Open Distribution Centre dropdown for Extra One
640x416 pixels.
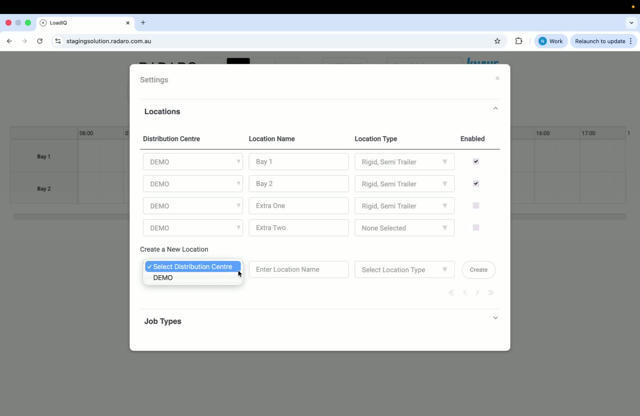click(193, 206)
